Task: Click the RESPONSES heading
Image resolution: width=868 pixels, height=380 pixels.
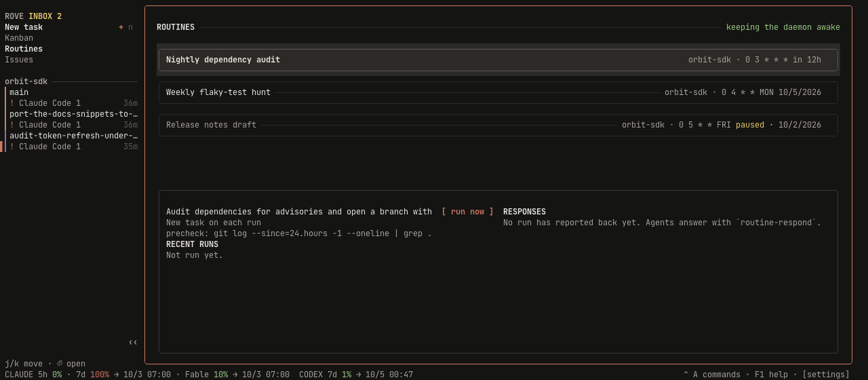Action: (x=524, y=212)
